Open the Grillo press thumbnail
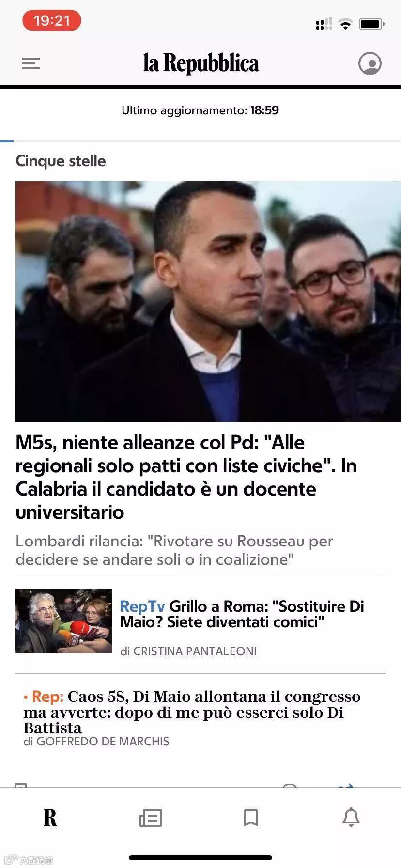The width and height of the screenshot is (401, 868). click(64, 621)
